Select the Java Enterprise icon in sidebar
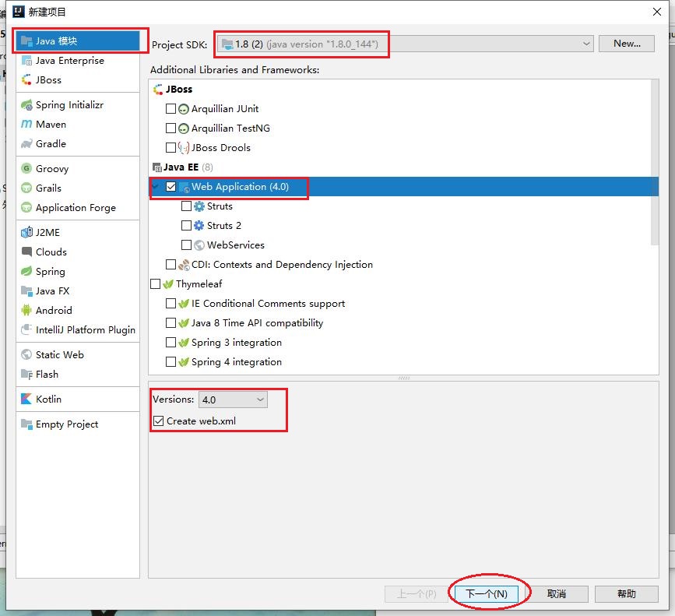The image size is (675, 616). tap(26, 61)
